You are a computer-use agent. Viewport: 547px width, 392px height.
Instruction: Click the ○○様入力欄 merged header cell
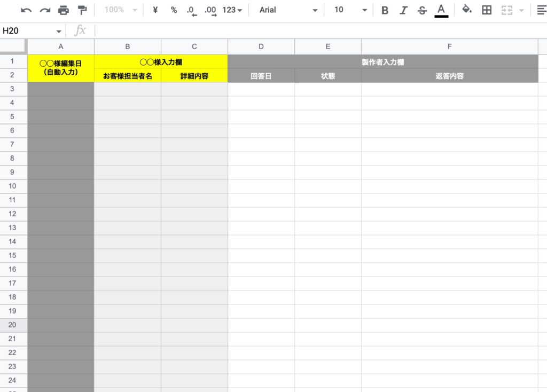pyautogui.click(x=161, y=62)
